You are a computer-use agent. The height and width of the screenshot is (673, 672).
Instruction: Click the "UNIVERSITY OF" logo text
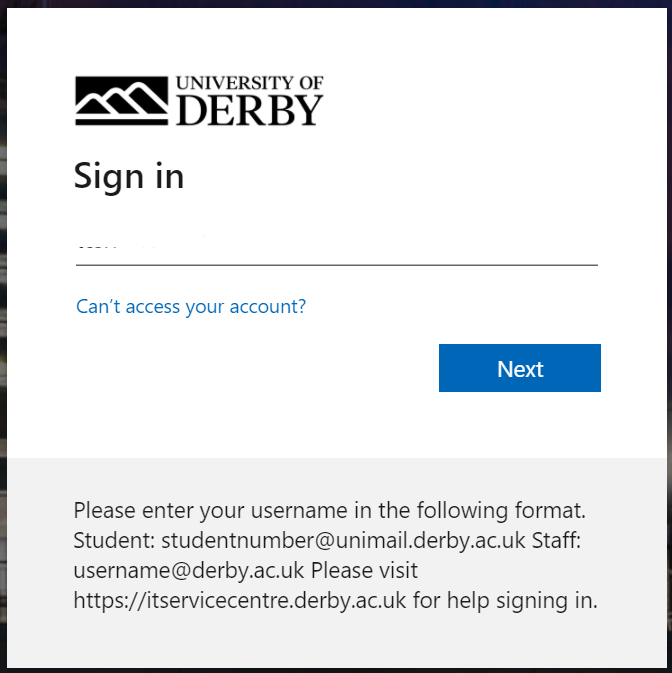point(249,83)
